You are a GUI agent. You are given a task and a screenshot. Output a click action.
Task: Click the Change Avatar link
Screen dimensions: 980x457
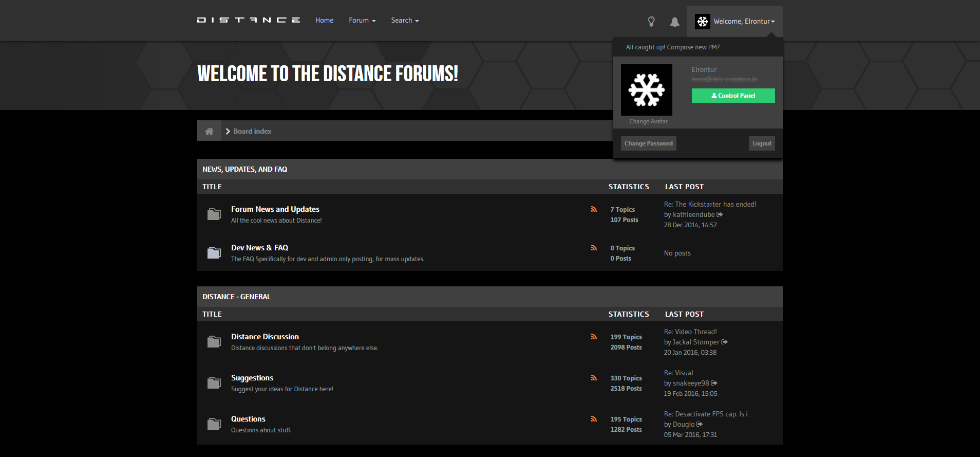point(649,121)
